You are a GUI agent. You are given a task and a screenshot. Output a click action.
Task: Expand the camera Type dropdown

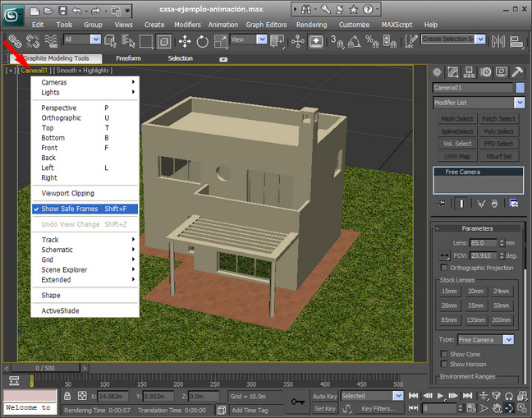point(509,339)
